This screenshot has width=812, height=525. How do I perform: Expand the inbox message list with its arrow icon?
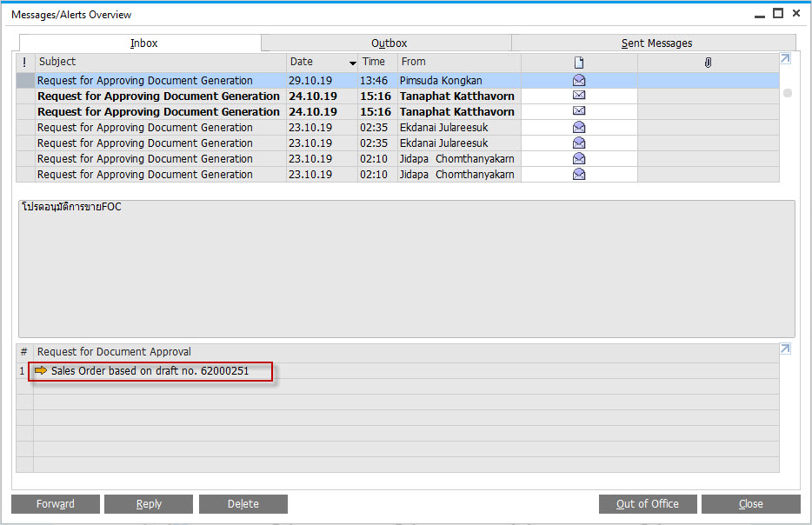pos(785,58)
